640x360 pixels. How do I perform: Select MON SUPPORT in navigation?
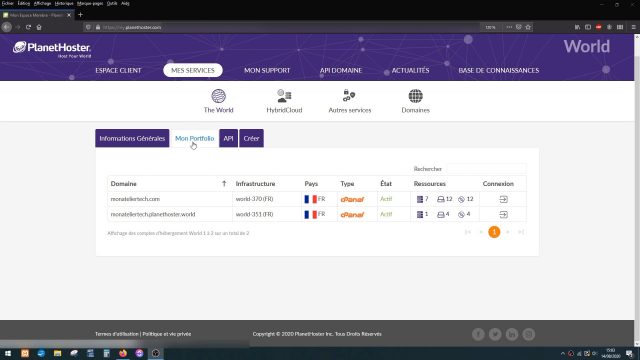click(x=267, y=70)
